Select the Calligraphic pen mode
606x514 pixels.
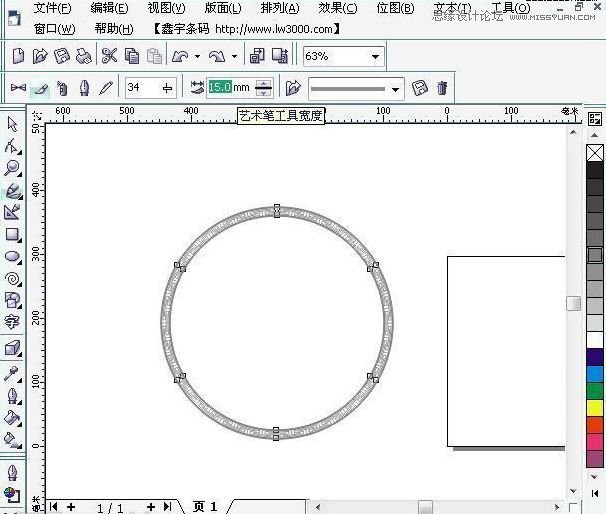tap(84, 88)
